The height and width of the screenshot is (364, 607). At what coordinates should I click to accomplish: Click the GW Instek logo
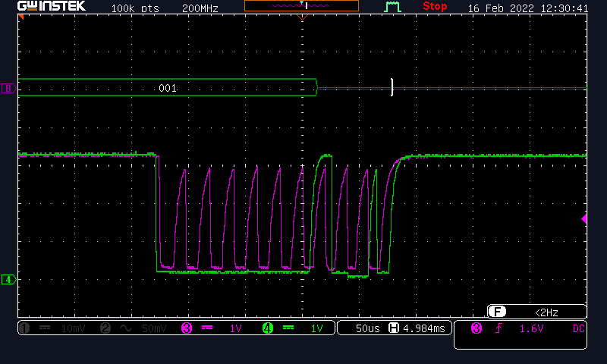coord(52,6)
